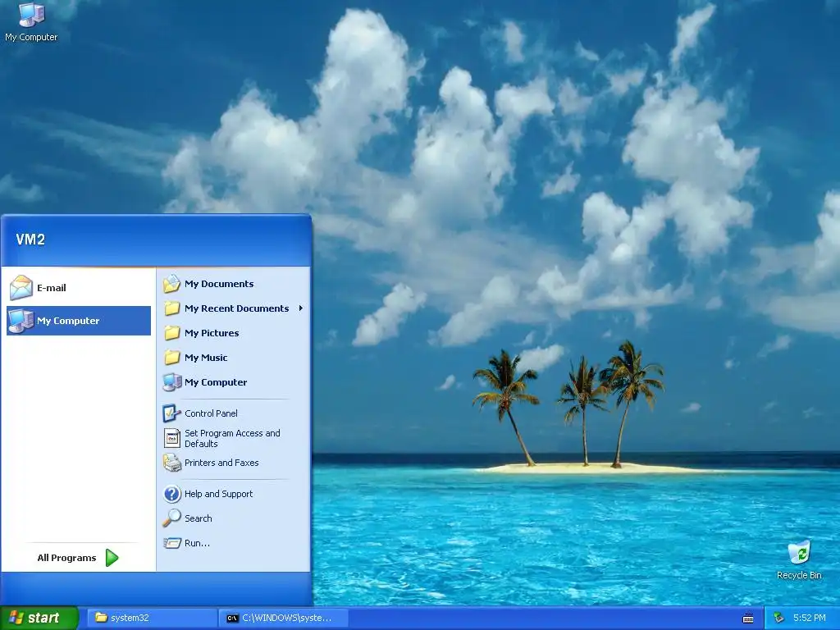Image resolution: width=840 pixels, height=630 pixels.
Task: Click the E-mail envelope icon in Start menu
Action: click(x=21, y=288)
